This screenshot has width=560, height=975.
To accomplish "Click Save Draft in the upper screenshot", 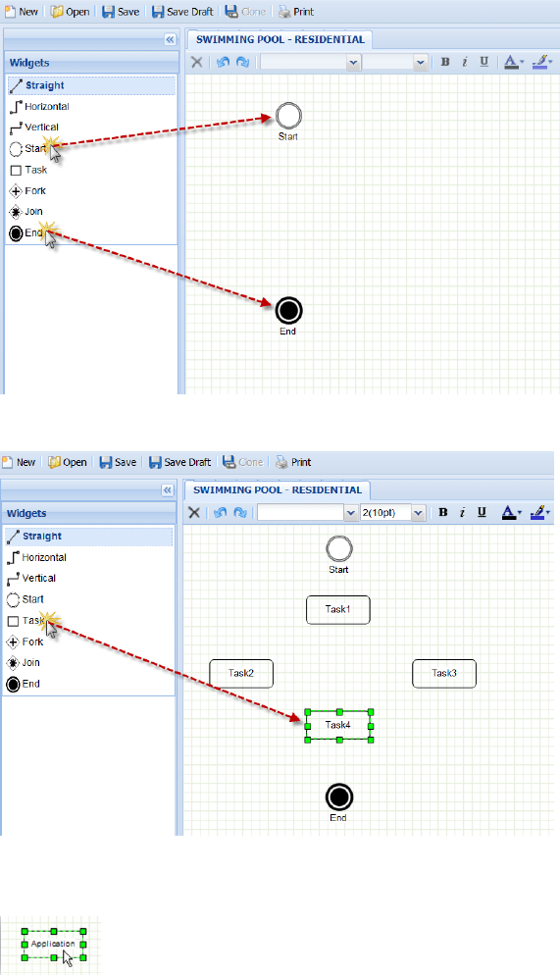I will pos(182,12).
